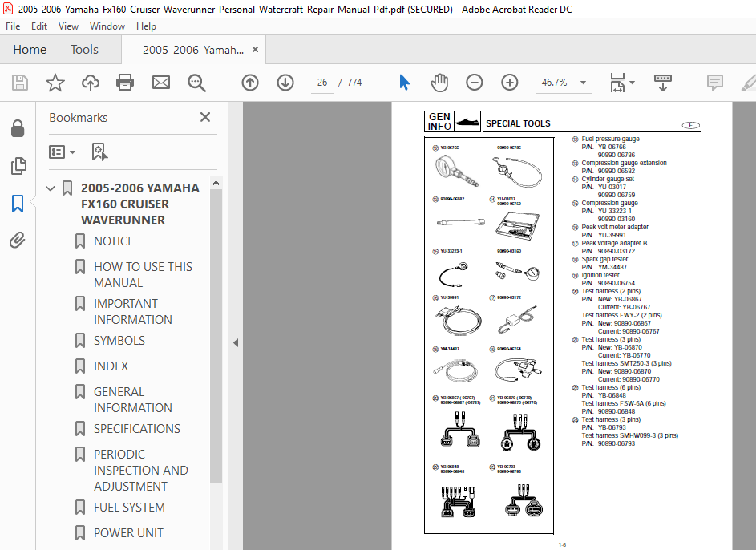Click the Save file icon
This screenshot has width=756, height=550.
(x=20, y=83)
